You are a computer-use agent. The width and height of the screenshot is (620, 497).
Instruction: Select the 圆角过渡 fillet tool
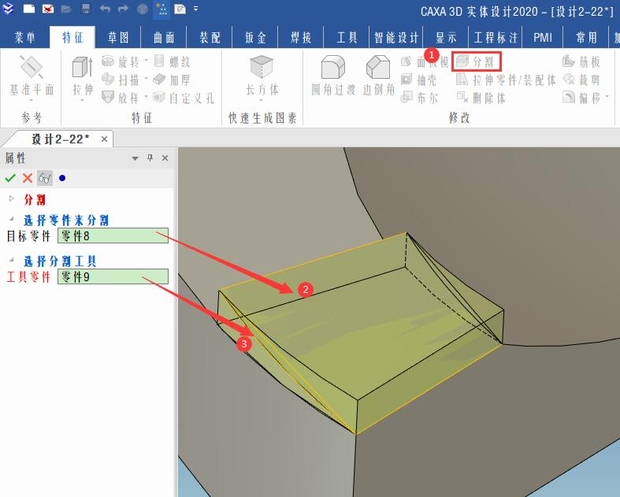333,76
